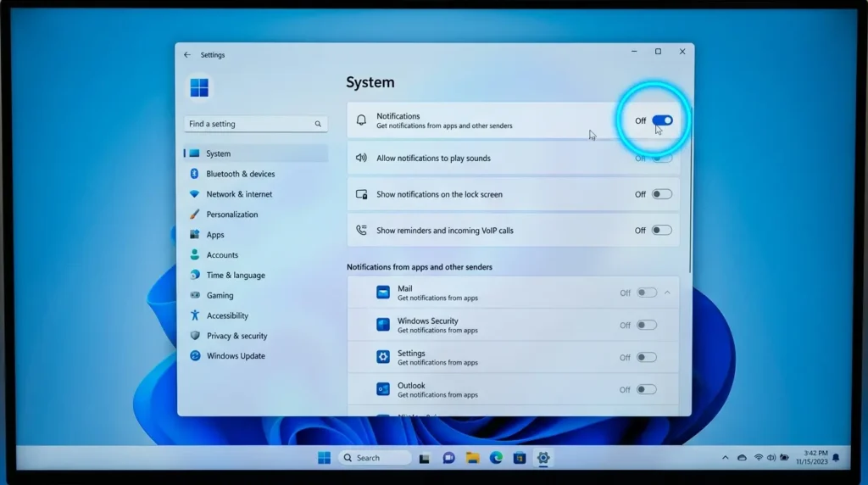The width and height of the screenshot is (868, 485).
Task: Show hidden icons in the system tray
Action: [x=726, y=458]
